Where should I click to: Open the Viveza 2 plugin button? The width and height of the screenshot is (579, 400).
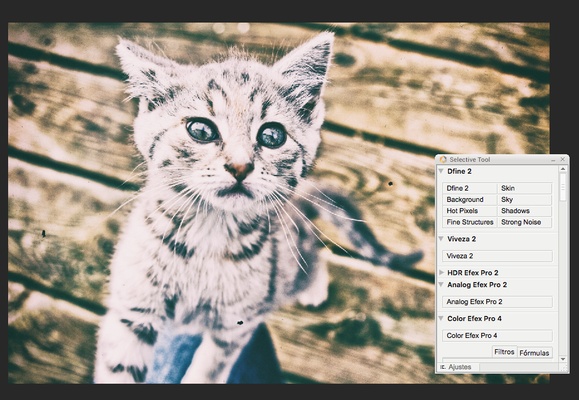(497, 256)
